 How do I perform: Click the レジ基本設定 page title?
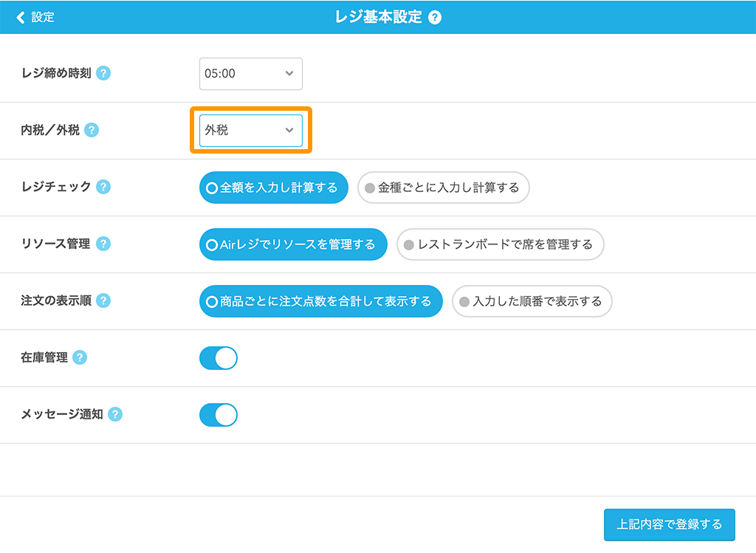[379, 18]
